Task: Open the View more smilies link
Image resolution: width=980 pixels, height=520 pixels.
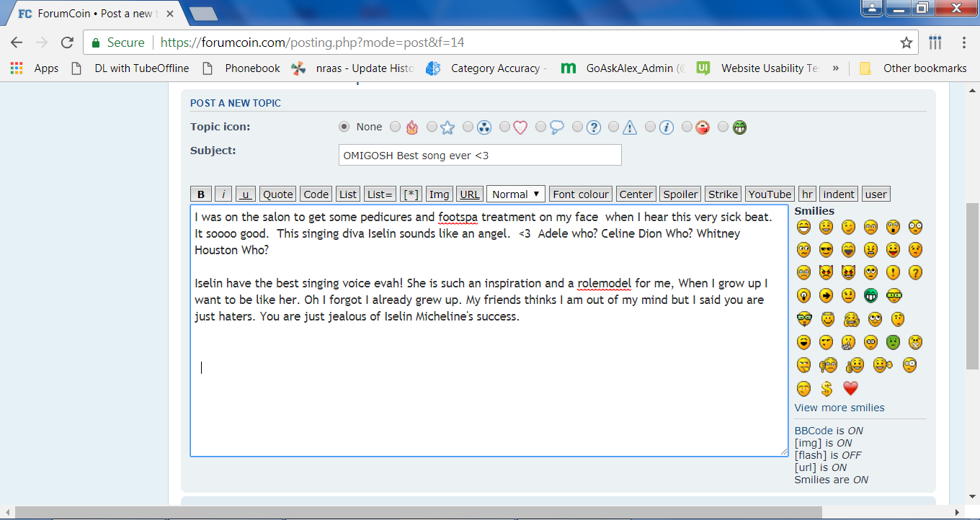Action: click(x=839, y=408)
